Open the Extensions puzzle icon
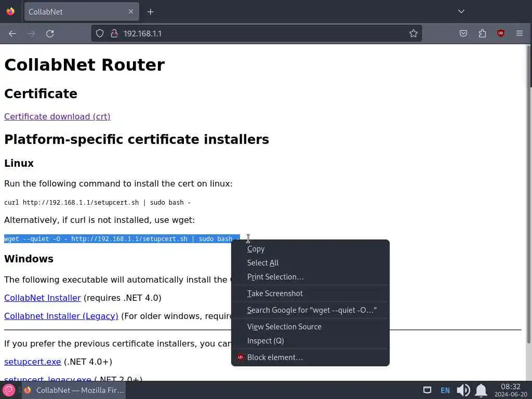This screenshot has height=399, width=532. [482, 33]
